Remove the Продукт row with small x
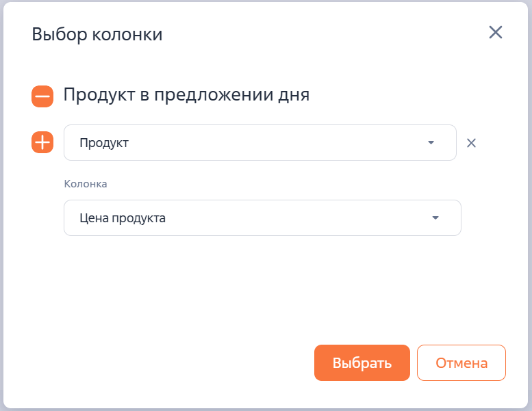Viewport: 532px width, 411px height. click(471, 143)
